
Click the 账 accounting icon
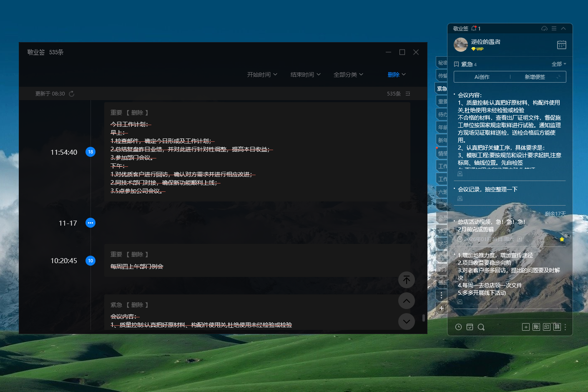pyautogui.click(x=536, y=327)
